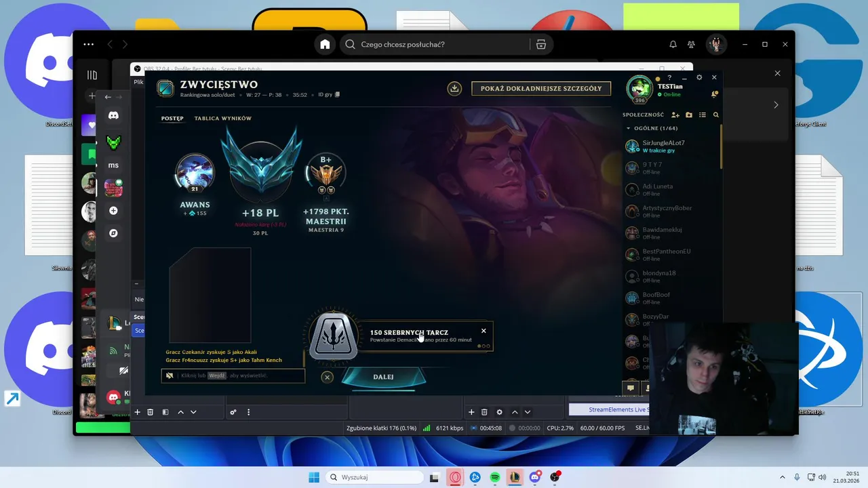Click Spotify forward navigation arrow
Image resolution: width=868 pixels, height=488 pixels.
125,44
